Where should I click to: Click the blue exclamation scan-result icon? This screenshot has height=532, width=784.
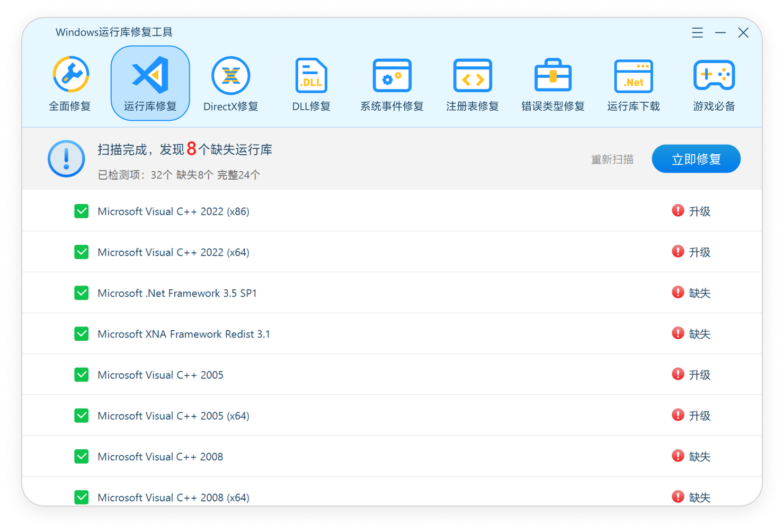click(66, 158)
